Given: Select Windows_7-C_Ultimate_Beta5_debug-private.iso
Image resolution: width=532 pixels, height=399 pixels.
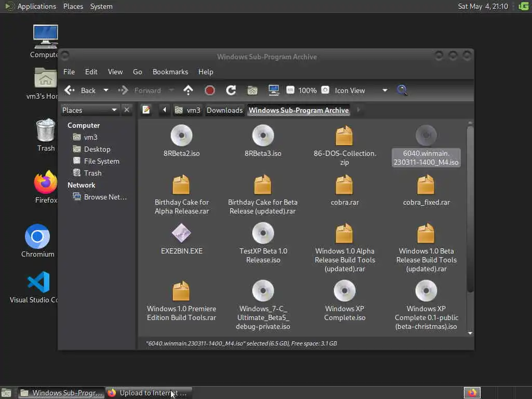Looking at the screenshot, I should tap(263, 305).
